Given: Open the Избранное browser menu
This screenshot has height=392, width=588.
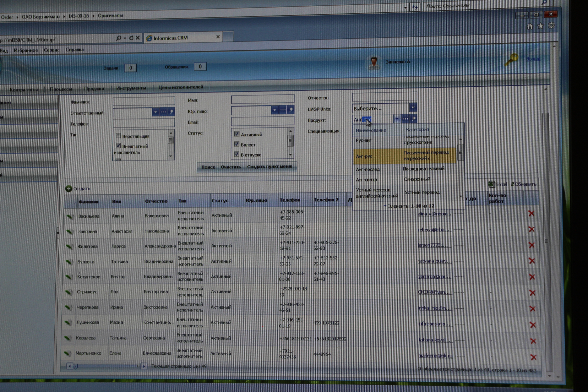Looking at the screenshot, I should 26,50.
